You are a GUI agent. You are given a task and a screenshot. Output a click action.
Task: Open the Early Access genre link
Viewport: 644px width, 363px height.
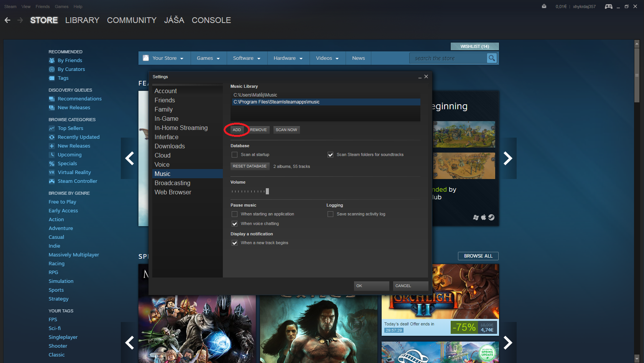coord(63,211)
